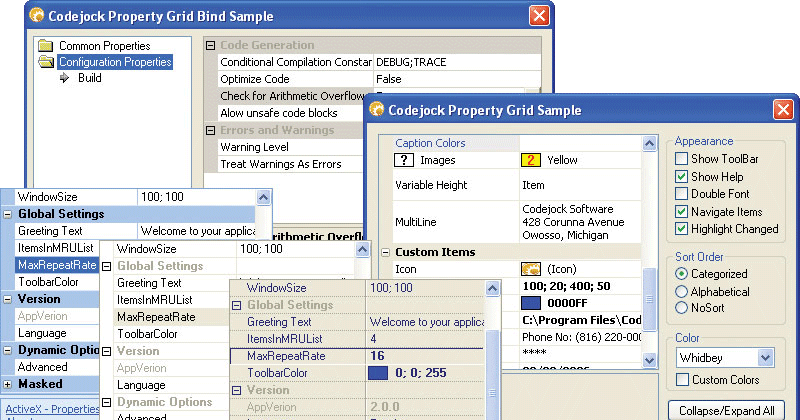Click the 100; 20; 400; 50 value
This screenshot has width=800, height=420.
(566, 286)
